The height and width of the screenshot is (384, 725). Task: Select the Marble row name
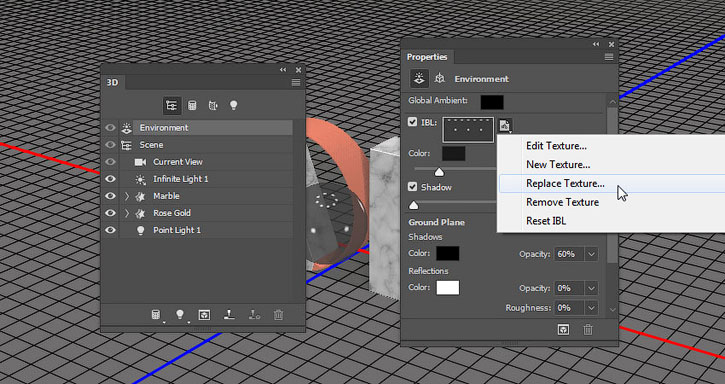coord(166,196)
